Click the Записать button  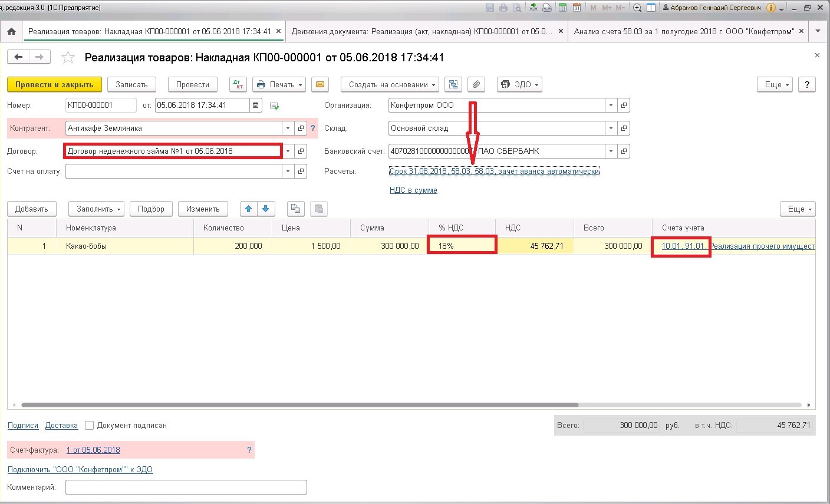point(131,84)
